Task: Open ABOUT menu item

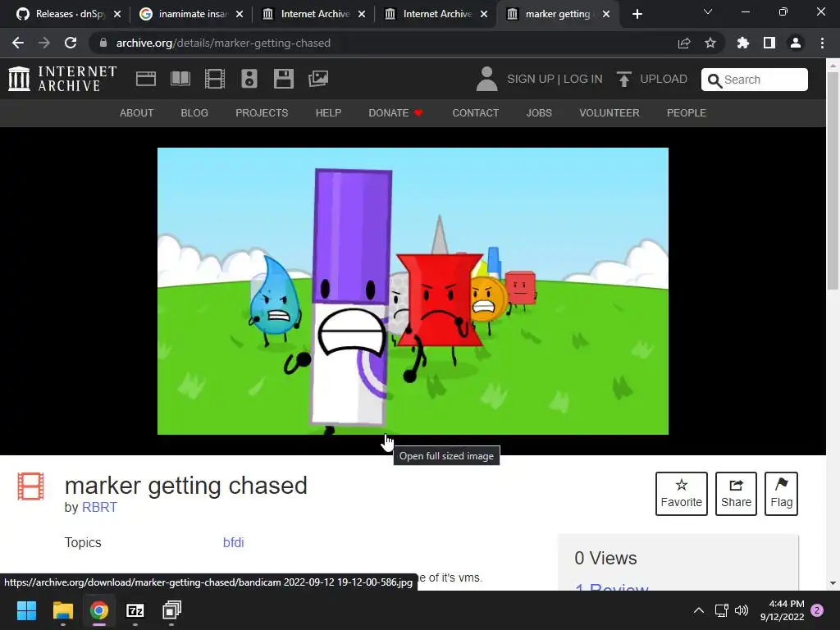Action: tap(137, 113)
